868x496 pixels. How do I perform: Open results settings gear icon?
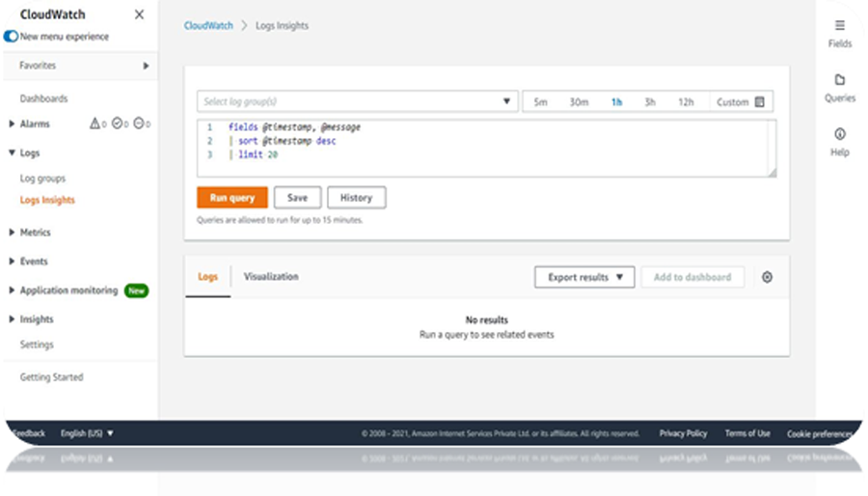[767, 277]
